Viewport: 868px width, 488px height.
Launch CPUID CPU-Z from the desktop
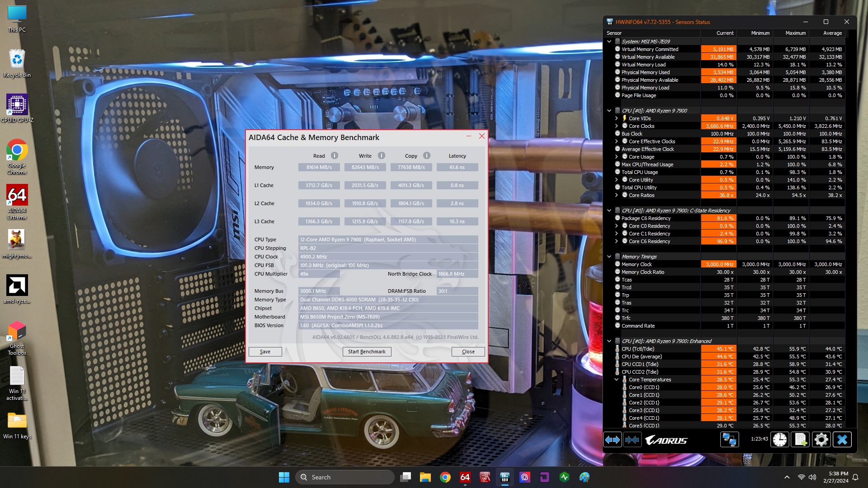[x=17, y=108]
